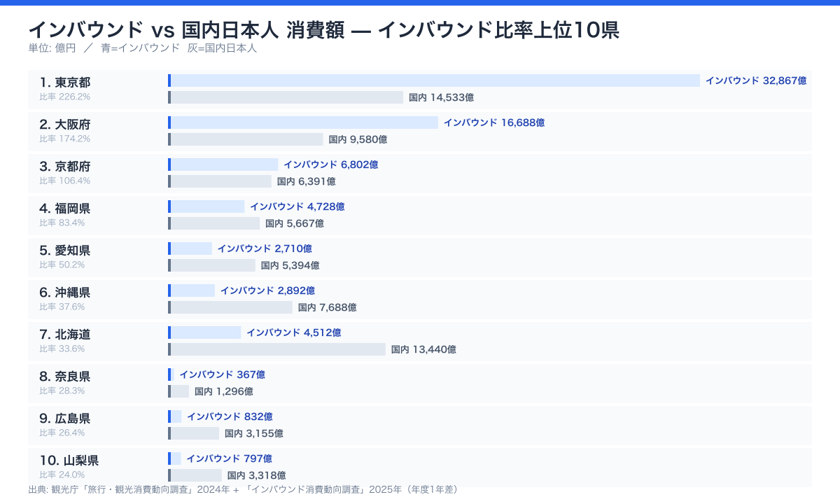Click the value label 国内 3,155億
This screenshot has height=504, width=840.
254,433
